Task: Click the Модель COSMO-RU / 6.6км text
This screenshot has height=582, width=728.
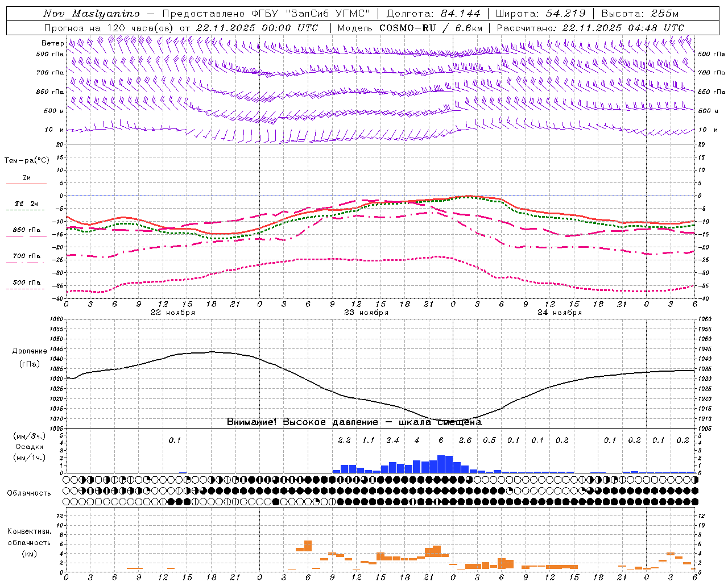Action: pos(410,28)
